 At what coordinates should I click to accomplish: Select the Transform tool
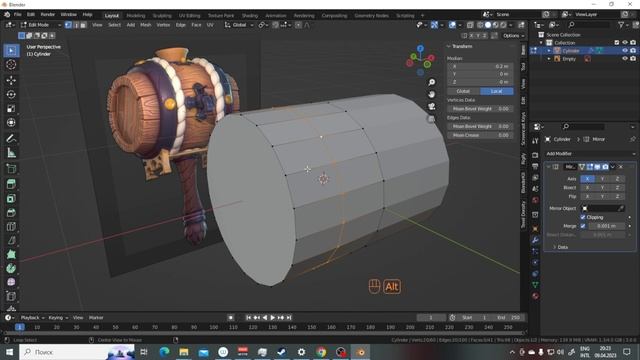(11, 122)
